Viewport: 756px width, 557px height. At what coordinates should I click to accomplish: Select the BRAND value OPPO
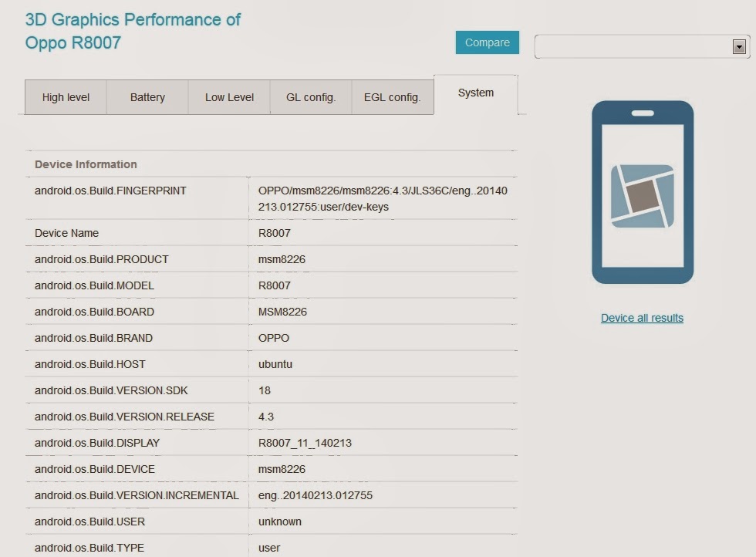273,338
